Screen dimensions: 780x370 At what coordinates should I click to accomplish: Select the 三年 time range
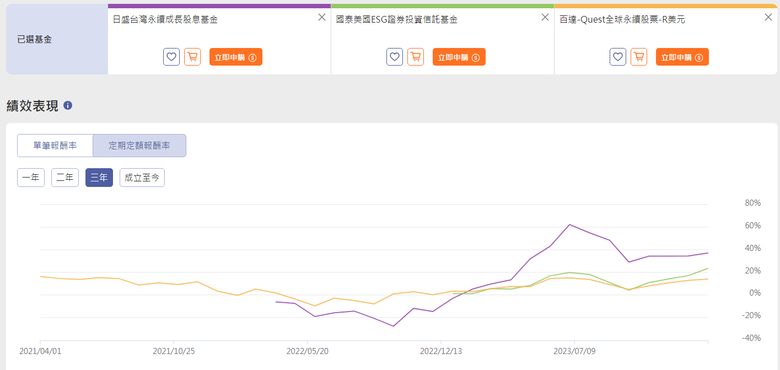[99, 178]
